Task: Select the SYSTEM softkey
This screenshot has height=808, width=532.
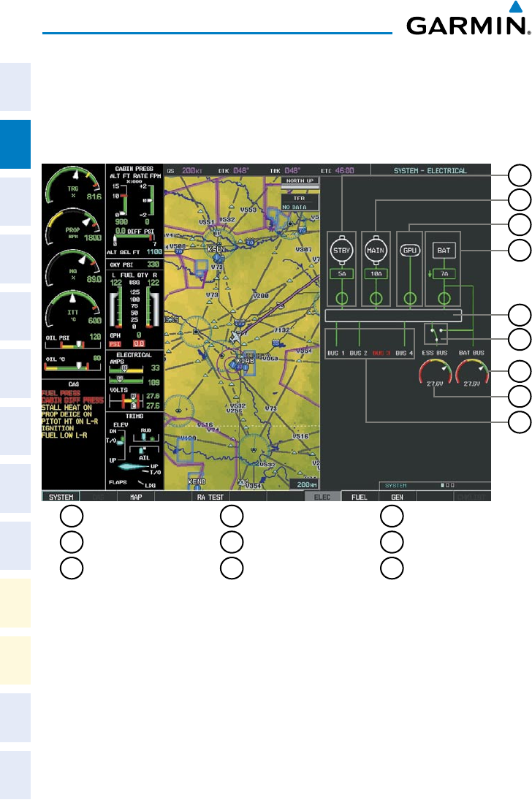Action: (x=61, y=497)
